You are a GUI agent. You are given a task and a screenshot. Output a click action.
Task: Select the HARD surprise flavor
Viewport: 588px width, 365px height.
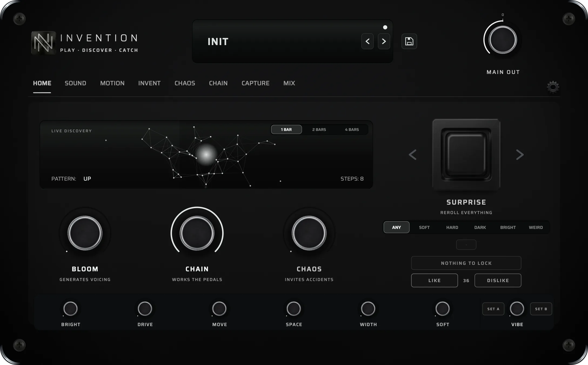[x=452, y=227]
